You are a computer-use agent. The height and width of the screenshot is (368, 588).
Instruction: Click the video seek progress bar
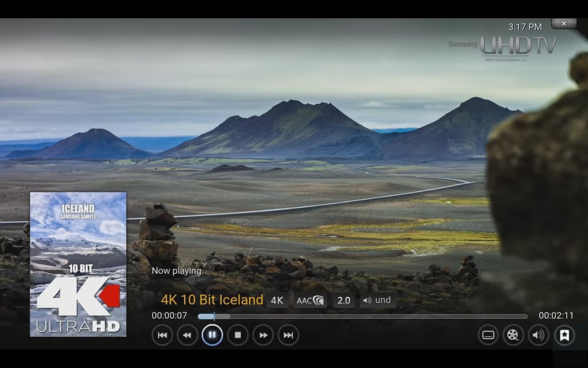(x=363, y=316)
